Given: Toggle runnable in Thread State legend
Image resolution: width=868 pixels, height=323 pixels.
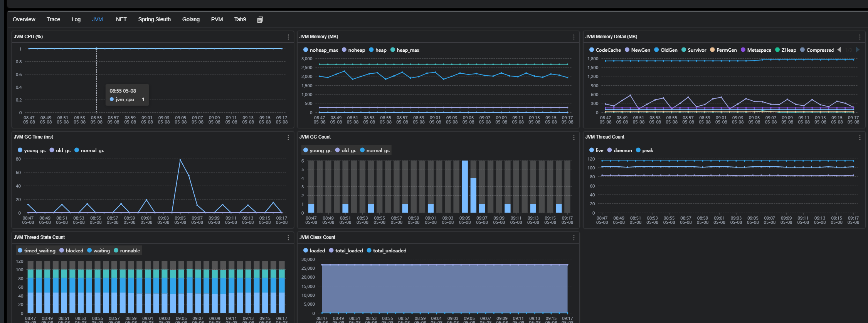Looking at the screenshot, I should pos(127,251).
